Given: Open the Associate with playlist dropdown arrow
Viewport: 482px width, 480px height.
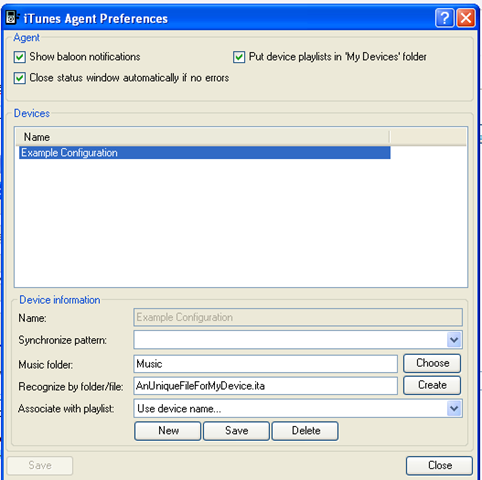Looking at the screenshot, I should pos(454,409).
